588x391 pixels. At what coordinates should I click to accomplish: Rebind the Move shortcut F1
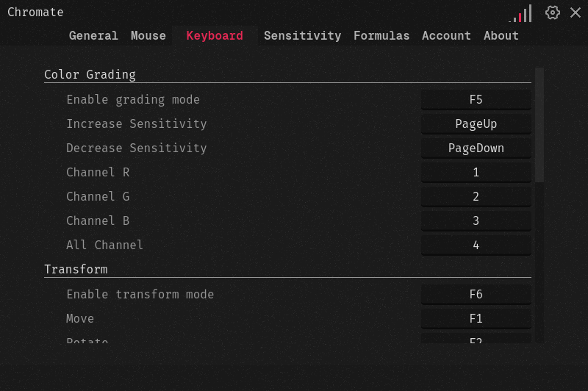tap(476, 319)
